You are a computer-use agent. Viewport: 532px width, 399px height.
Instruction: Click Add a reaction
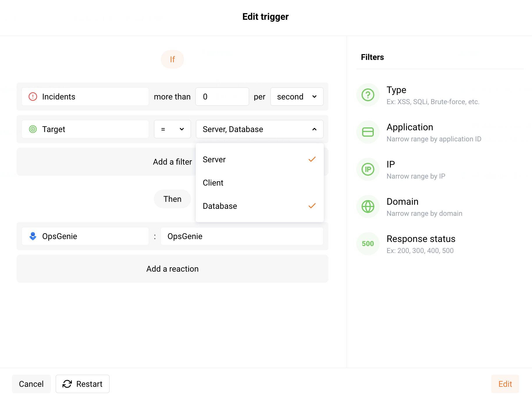click(x=172, y=269)
